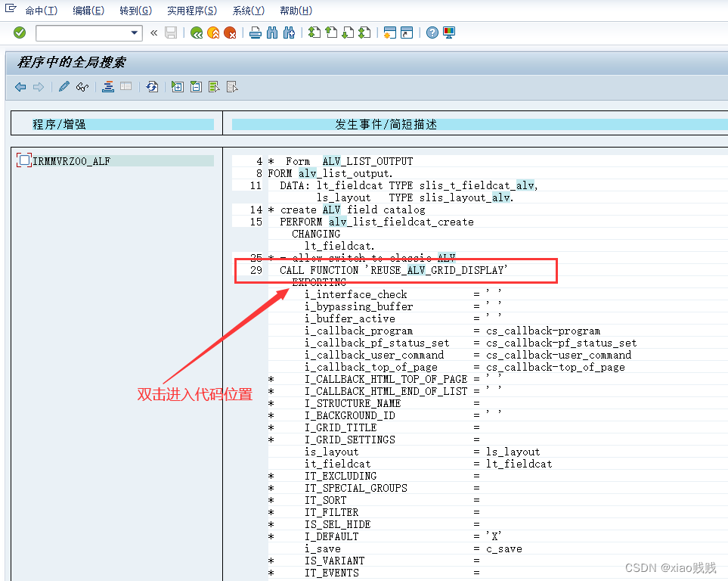Click the refresh icon in application toolbar
Image resolution: width=728 pixels, height=581 pixels.
coord(151,86)
